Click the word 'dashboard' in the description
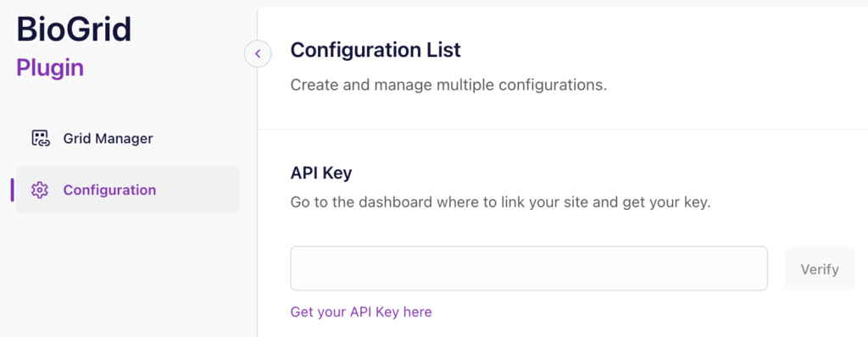Screen dimensions: 868x337 (395, 202)
